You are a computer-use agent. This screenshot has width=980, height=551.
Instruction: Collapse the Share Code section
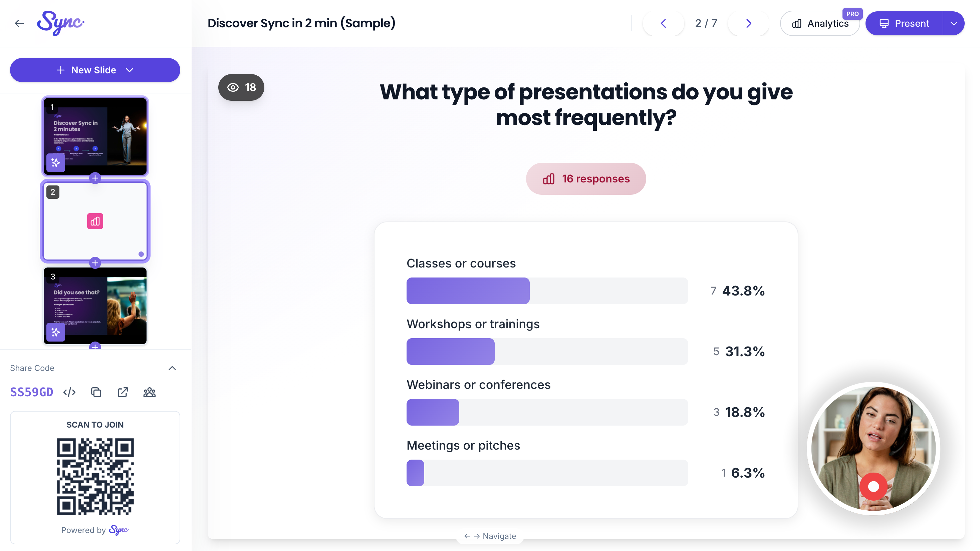172,368
